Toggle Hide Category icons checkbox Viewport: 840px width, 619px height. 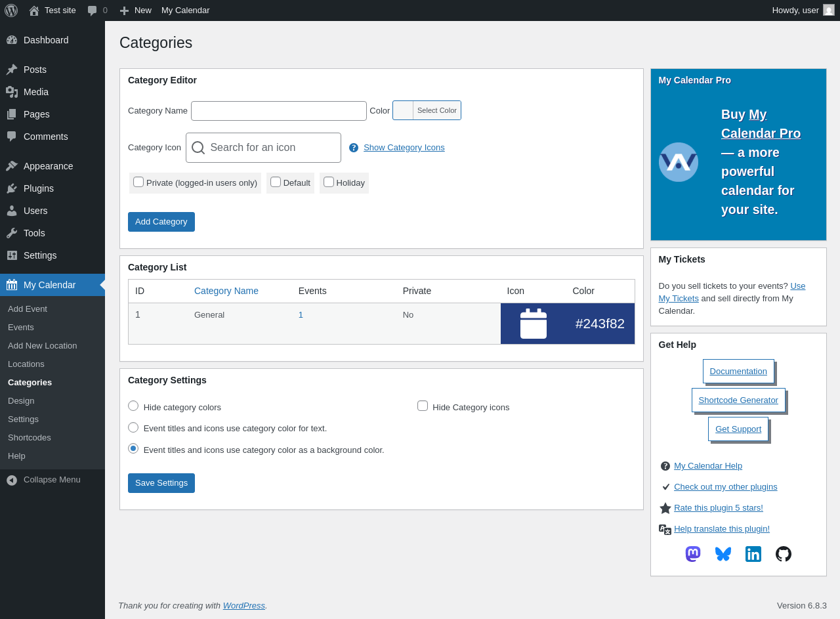click(x=423, y=406)
